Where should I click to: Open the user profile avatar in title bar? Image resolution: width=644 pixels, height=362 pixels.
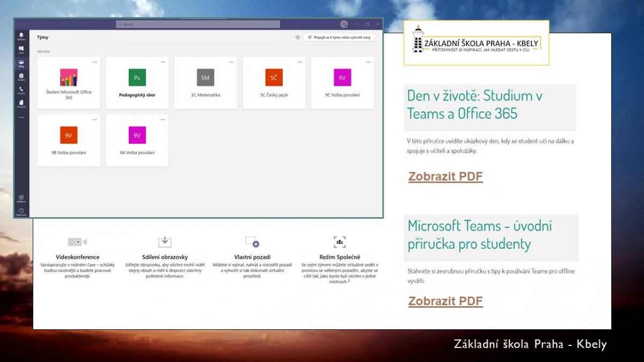pos(343,24)
